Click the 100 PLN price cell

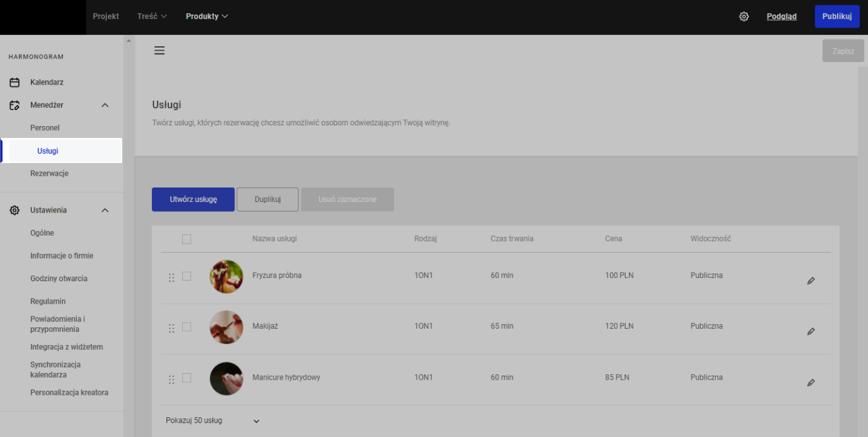[619, 275]
